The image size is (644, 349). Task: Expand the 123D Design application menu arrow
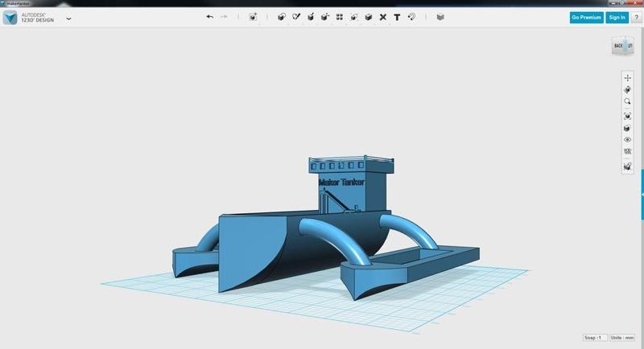click(68, 18)
